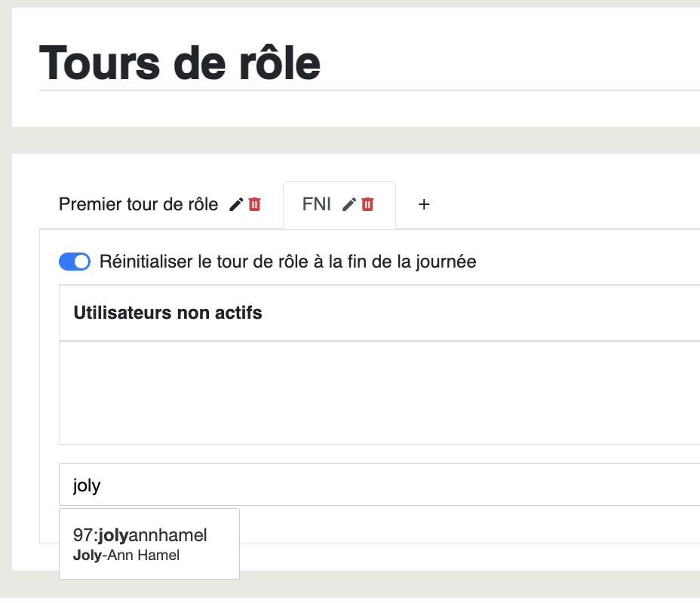The height and width of the screenshot is (603, 700).
Task: Delete "Premier tour de rôle" using trash icon
Action: (x=254, y=204)
